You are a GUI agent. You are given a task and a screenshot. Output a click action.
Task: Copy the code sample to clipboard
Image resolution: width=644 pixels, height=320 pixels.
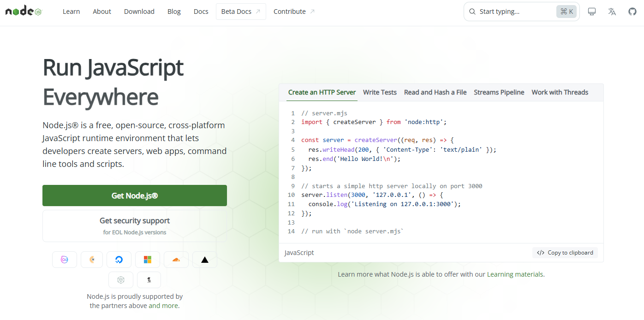point(565,253)
